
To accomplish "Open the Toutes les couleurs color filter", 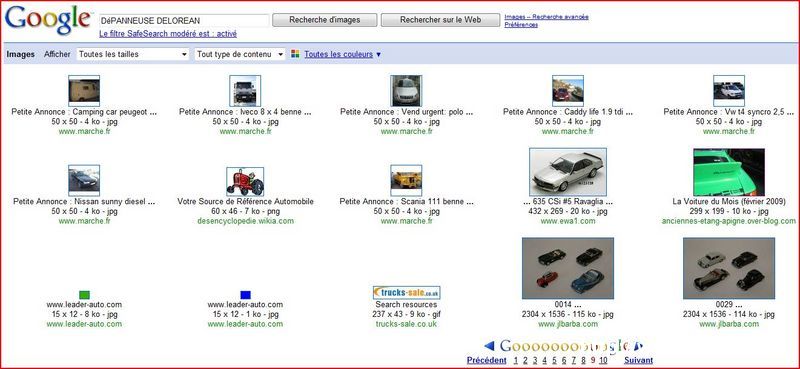I will coord(339,54).
